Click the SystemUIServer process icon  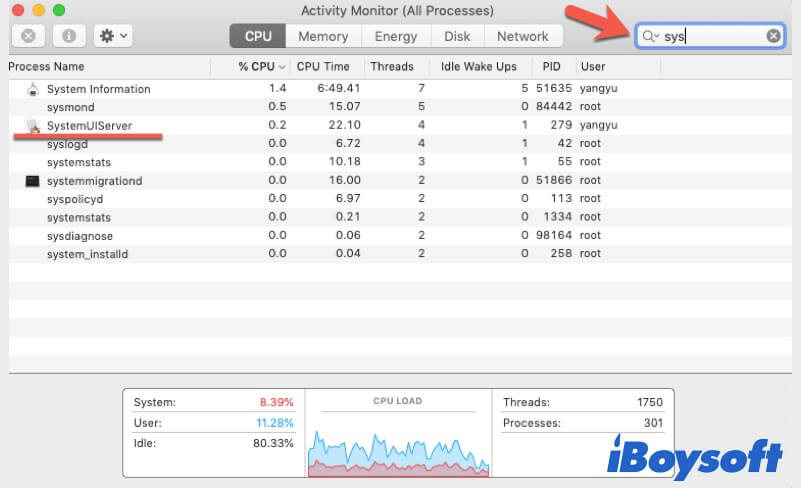click(32, 126)
